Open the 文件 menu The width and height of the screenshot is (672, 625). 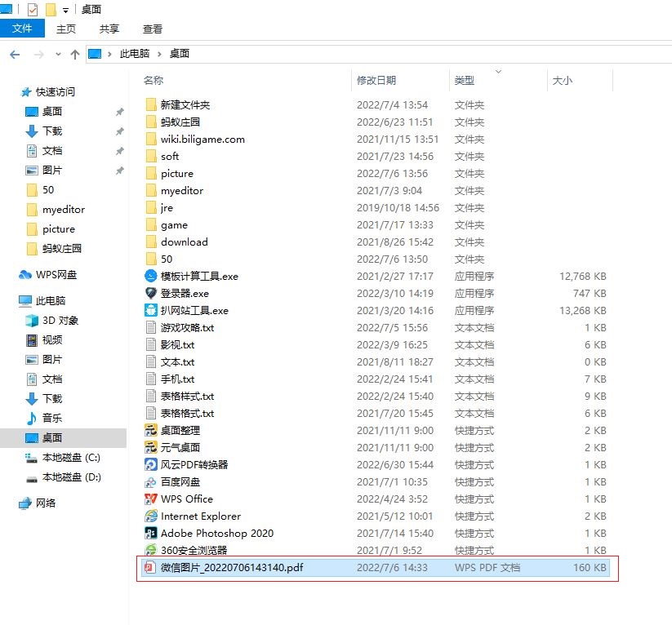point(22,28)
